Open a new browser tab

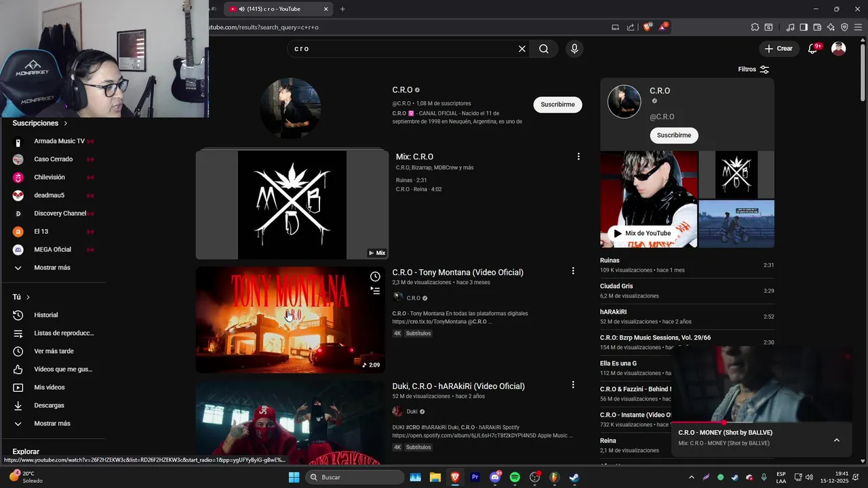(x=342, y=9)
